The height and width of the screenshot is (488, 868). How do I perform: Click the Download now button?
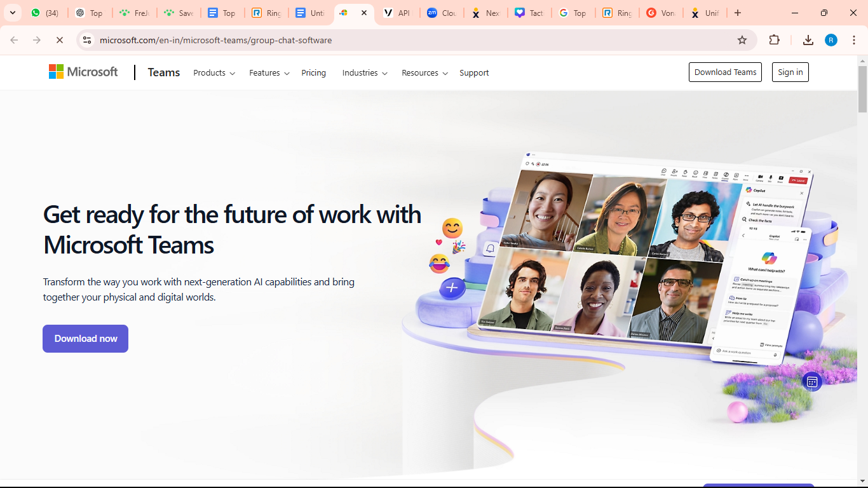click(85, 338)
